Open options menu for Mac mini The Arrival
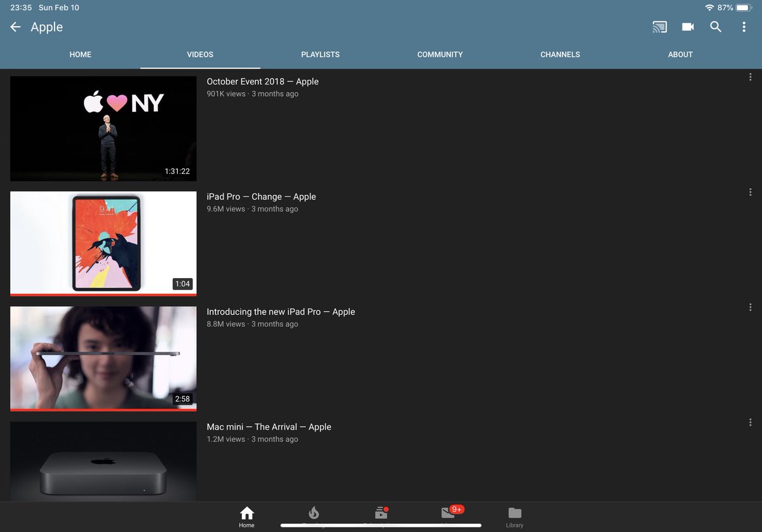The width and height of the screenshot is (762, 532). pos(751,422)
